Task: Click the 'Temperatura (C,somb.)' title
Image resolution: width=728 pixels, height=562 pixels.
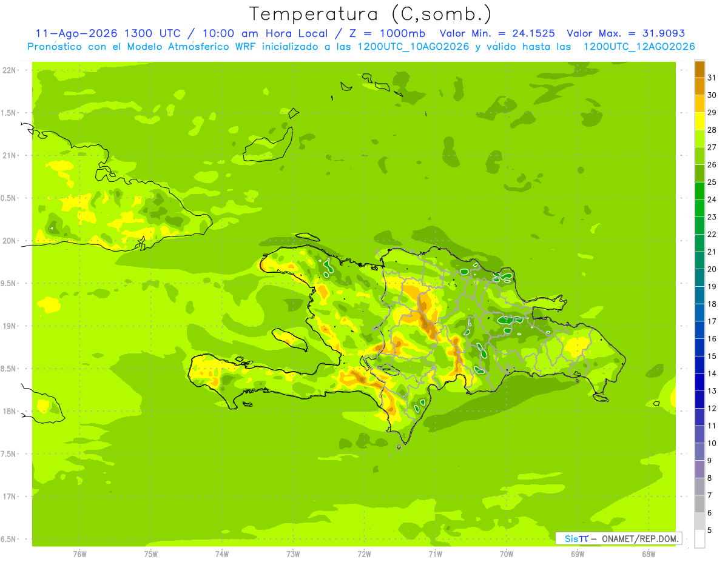Action: [x=370, y=13]
